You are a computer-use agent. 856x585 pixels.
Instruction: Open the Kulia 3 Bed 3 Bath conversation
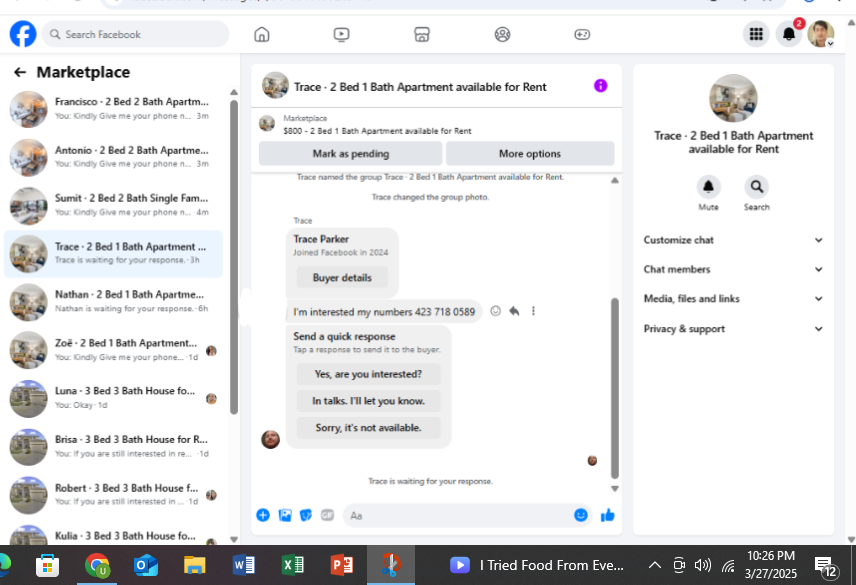pos(113,535)
